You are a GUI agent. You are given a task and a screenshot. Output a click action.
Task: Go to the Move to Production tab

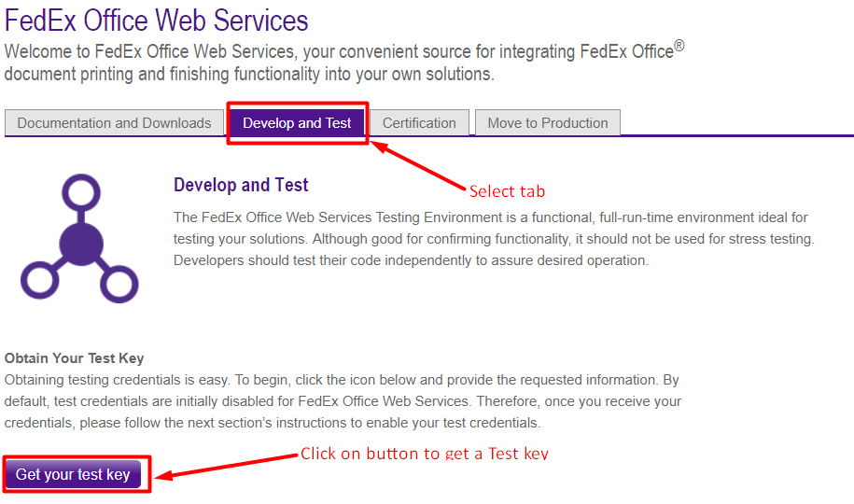coord(547,122)
